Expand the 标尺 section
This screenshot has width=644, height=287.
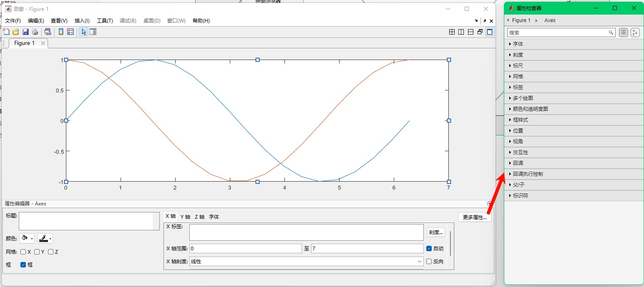(575, 66)
